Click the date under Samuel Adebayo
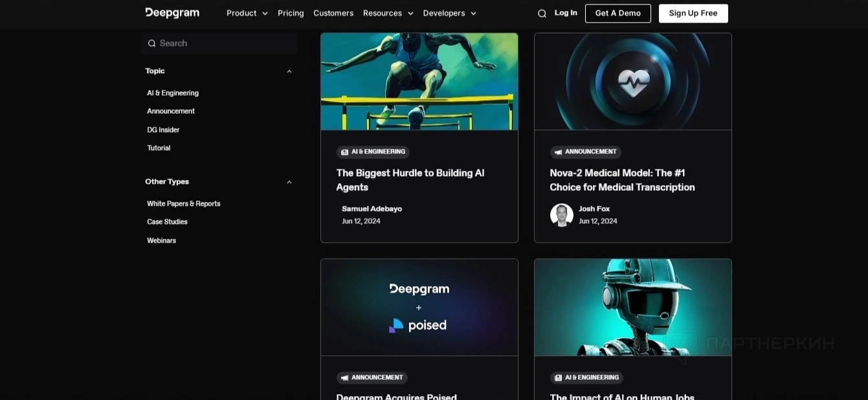 [361, 221]
